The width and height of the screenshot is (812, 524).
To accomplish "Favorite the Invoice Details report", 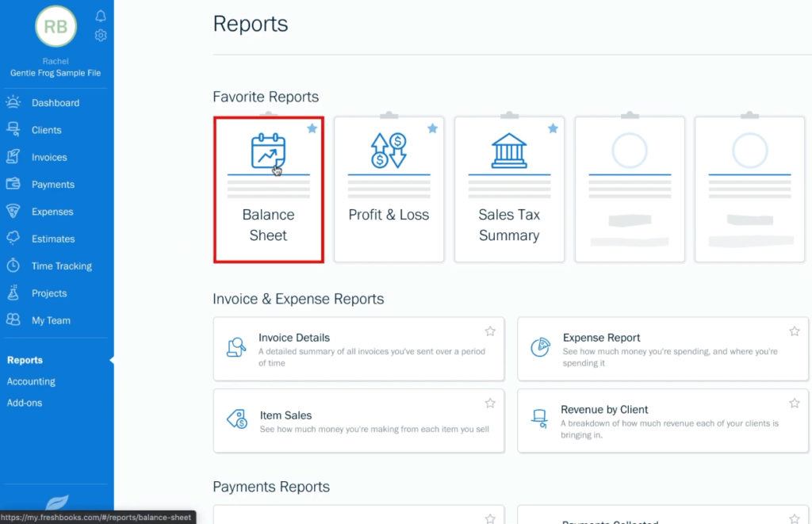I will (x=489, y=331).
